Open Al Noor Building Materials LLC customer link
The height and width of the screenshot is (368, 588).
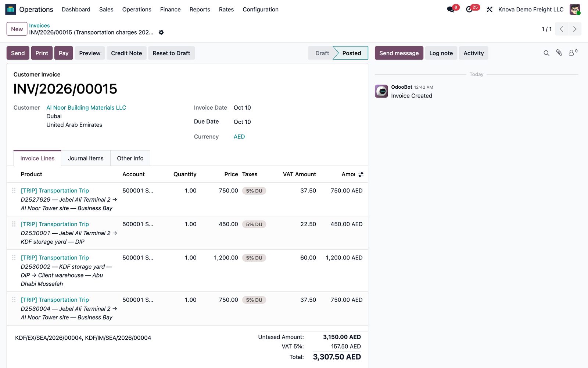pos(86,107)
